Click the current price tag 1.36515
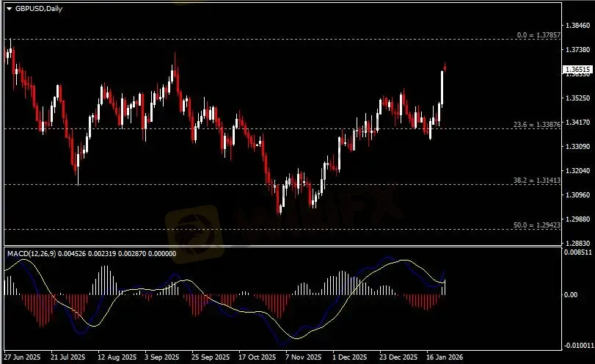 [577, 70]
